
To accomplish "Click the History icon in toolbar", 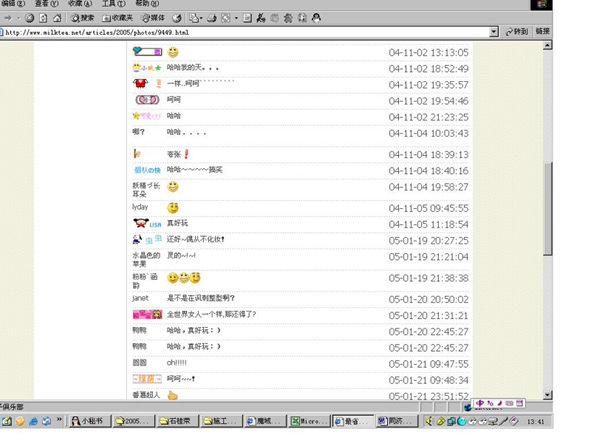I will (x=176, y=18).
